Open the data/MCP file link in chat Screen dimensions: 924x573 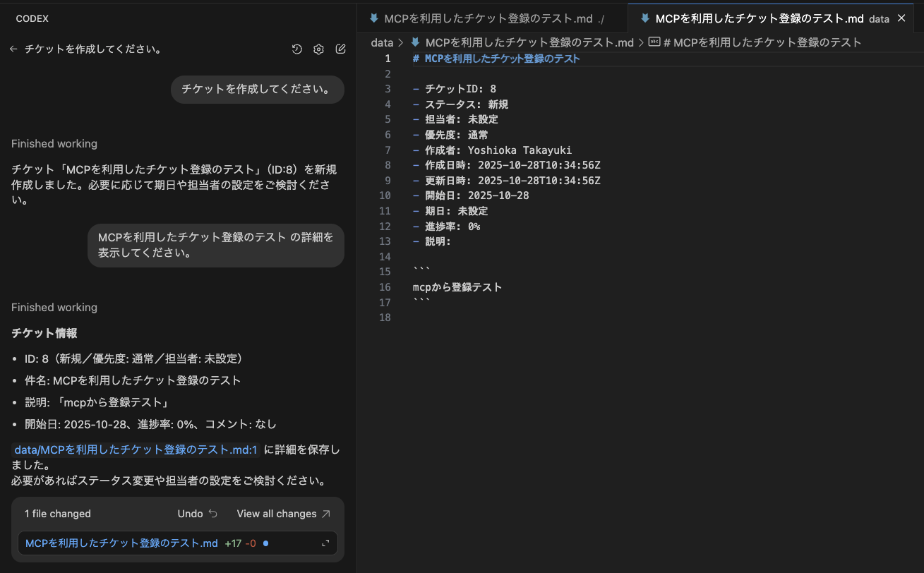click(135, 450)
